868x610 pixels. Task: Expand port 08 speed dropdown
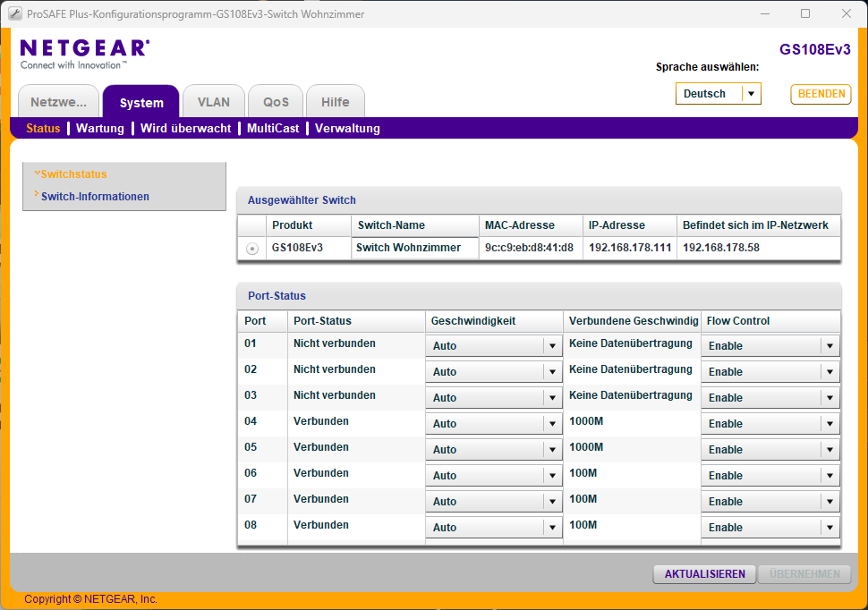pyautogui.click(x=494, y=528)
